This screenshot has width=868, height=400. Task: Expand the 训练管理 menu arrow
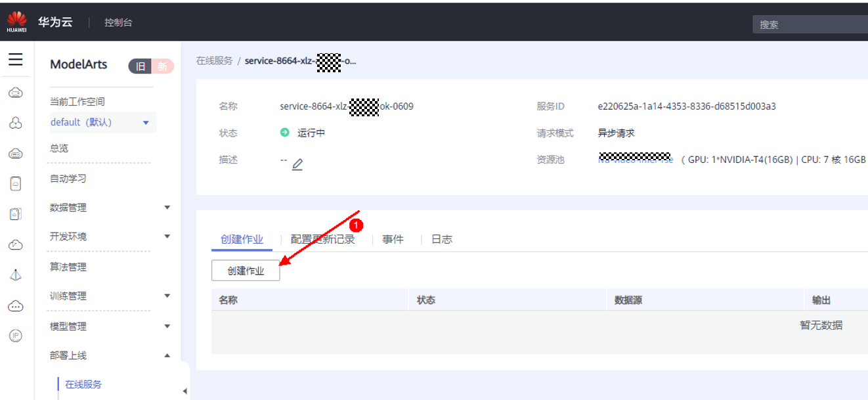pyautogui.click(x=167, y=296)
